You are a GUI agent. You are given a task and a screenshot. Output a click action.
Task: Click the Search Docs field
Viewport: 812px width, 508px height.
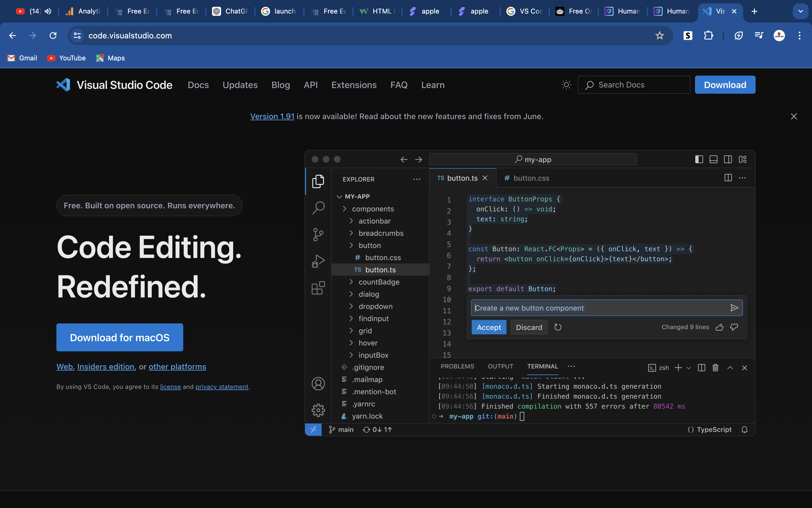(634, 85)
